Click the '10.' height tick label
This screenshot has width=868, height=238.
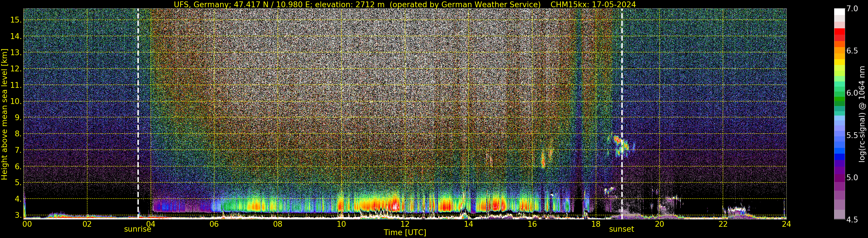[x=16, y=101]
